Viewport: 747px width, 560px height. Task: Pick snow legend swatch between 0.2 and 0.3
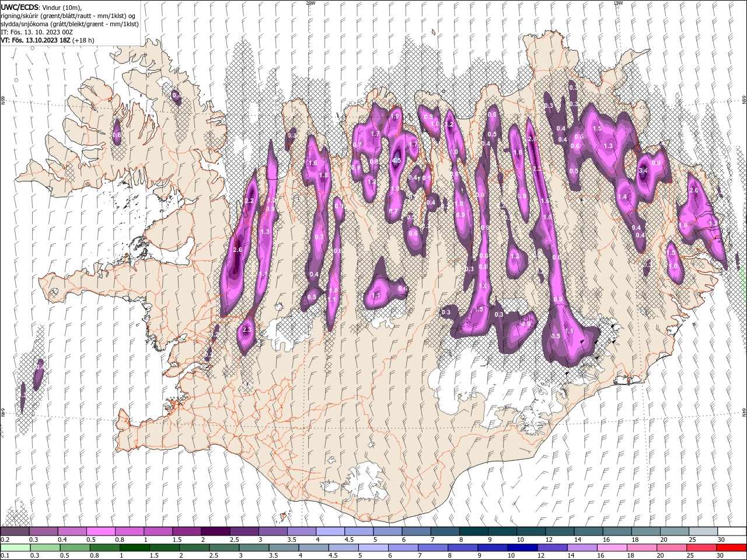[15, 531]
